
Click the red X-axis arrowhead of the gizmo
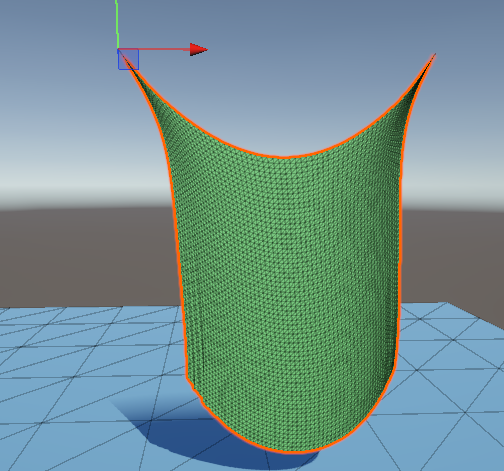click(198, 50)
